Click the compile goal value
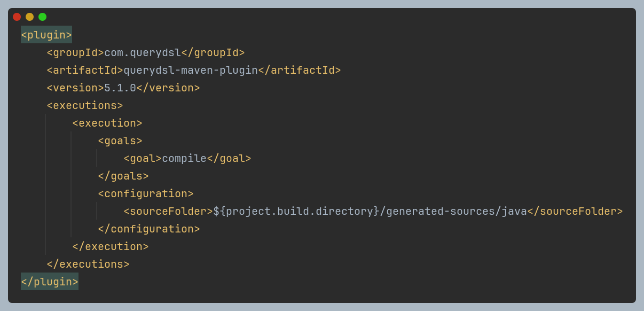 click(x=184, y=158)
